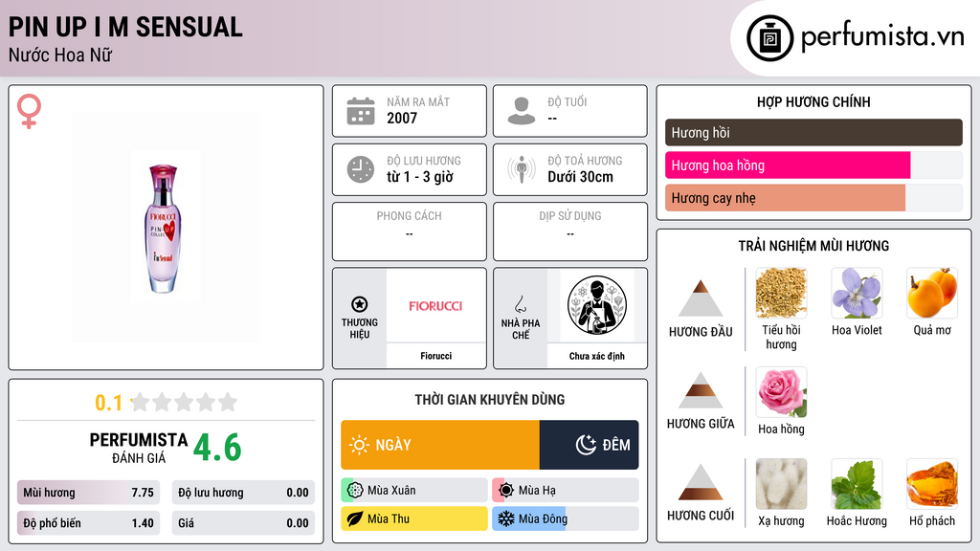The image size is (980, 551).
Task: Click the launch year value 2007
Action: coord(402,118)
